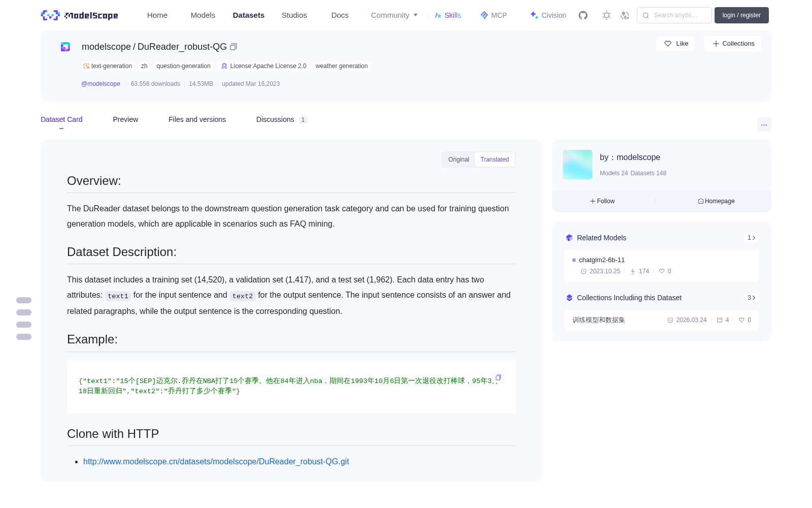The width and height of the screenshot is (812, 508).
Task: Click the modelscope organization avatar thumbnail
Action: (x=578, y=165)
